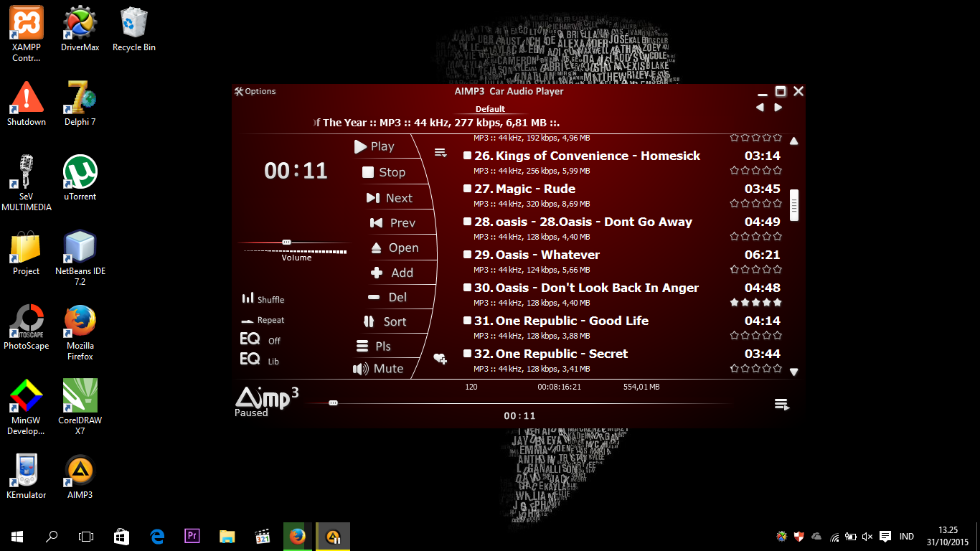The width and height of the screenshot is (980, 551).
Task: Open AIMP3 Options
Action: pos(255,91)
